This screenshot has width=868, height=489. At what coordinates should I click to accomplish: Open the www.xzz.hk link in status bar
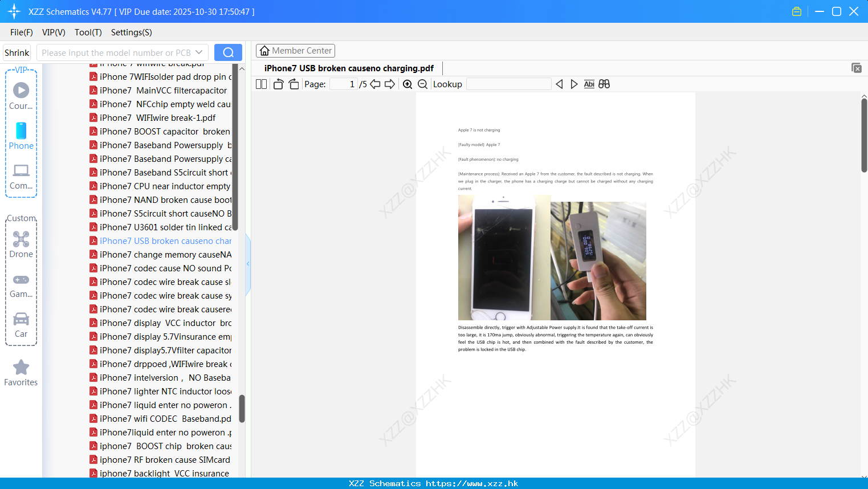coord(472,483)
